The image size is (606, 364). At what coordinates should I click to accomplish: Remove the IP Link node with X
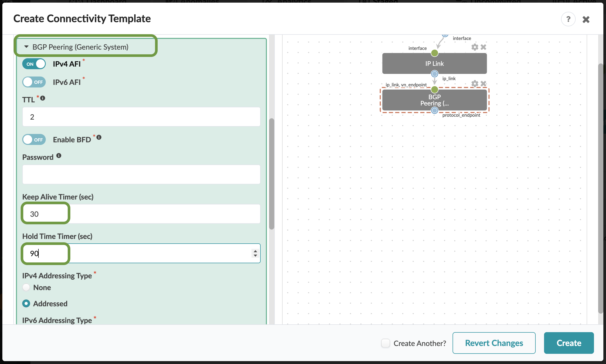[483, 47]
